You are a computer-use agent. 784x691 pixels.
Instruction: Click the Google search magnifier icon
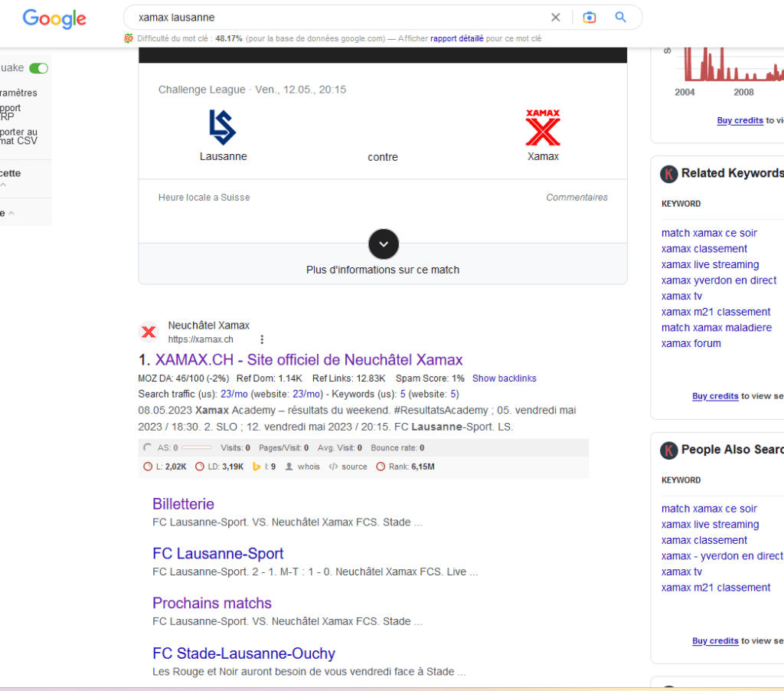point(622,17)
